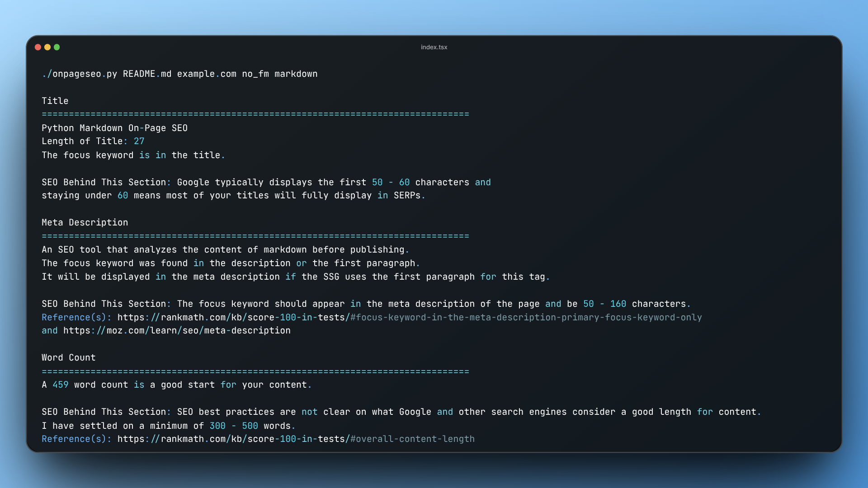
Task: Click the './onpageseo.py README.md' command line
Action: [179, 74]
